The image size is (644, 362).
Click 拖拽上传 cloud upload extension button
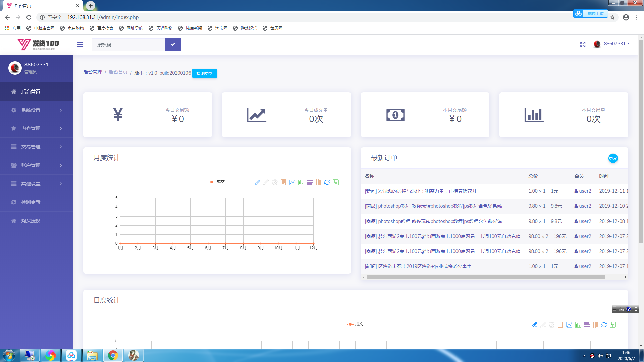pos(590,14)
